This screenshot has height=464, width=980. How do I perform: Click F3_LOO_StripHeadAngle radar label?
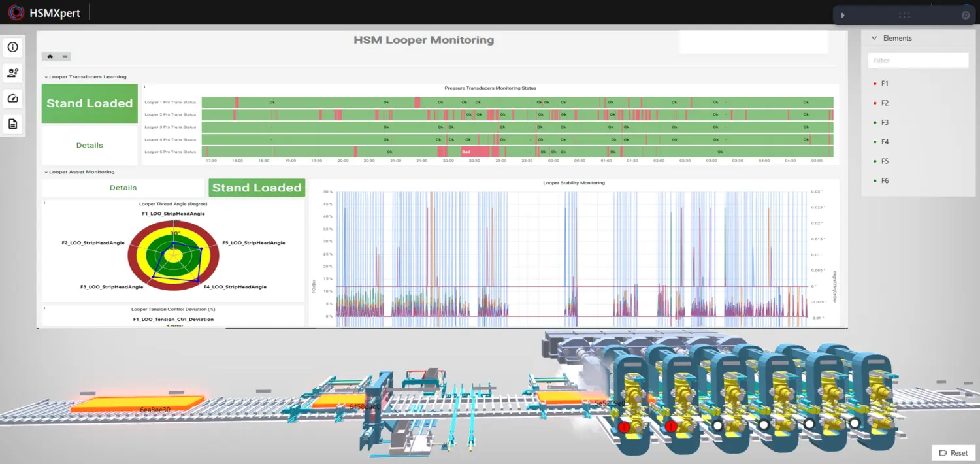112,287
